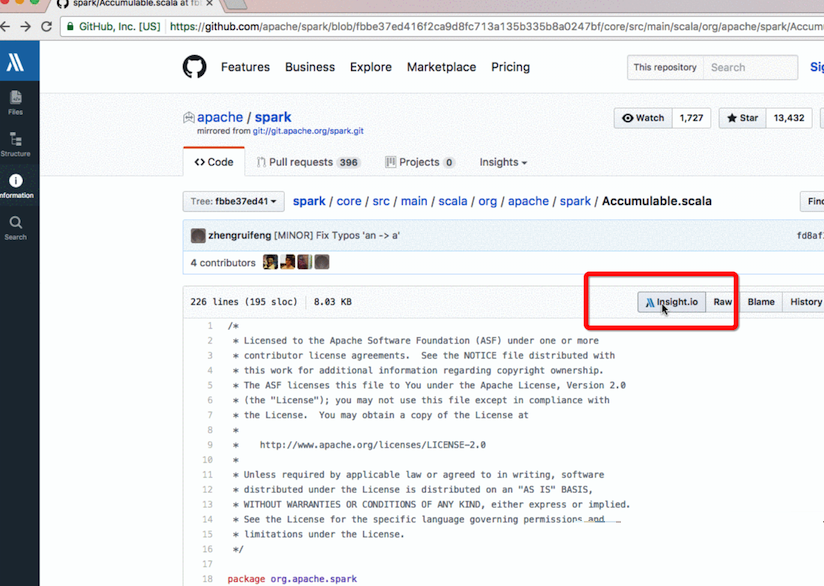824x586 pixels.
Task: Open the Information panel in sidebar
Action: [16, 186]
